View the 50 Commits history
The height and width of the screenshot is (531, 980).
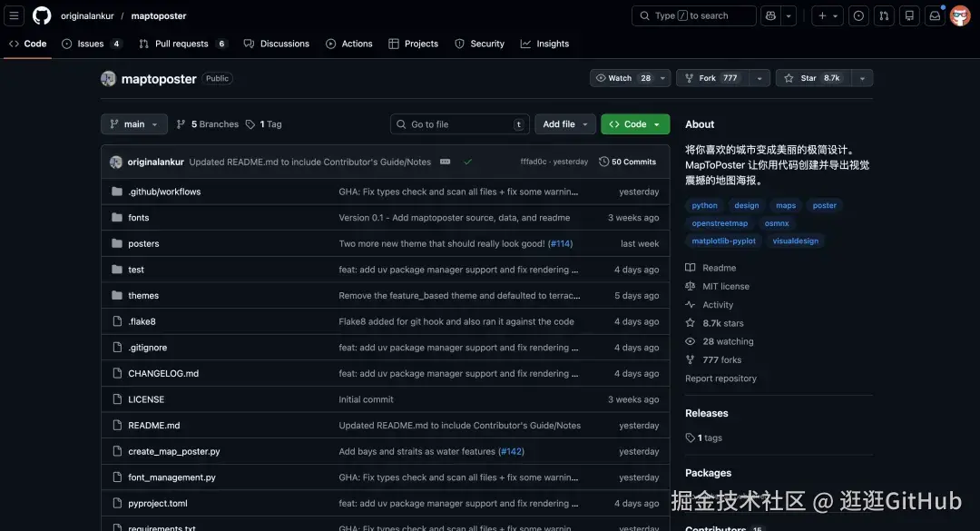click(628, 162)
